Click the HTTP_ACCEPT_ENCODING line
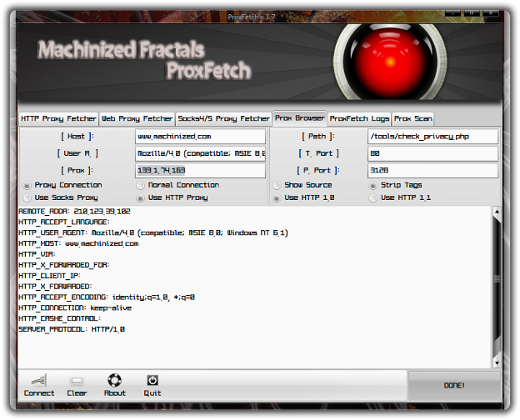 (107, 297)
